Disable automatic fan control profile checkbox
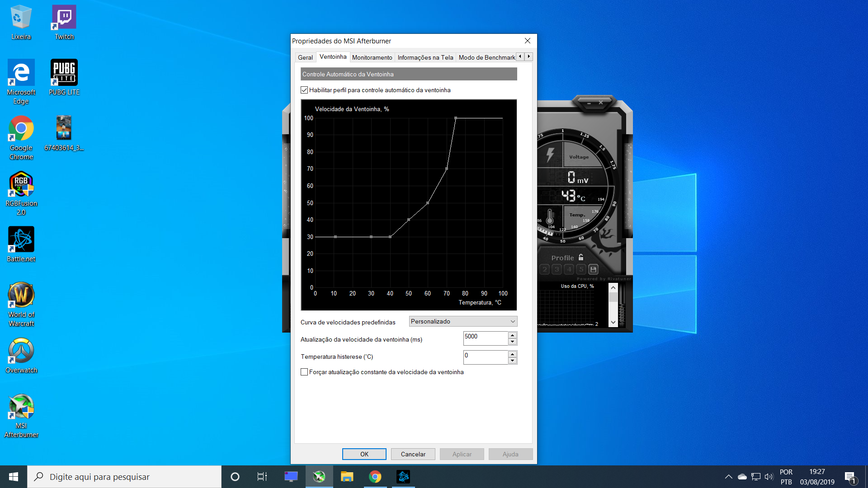Viewport: 868px width, 488px height. 304,90
